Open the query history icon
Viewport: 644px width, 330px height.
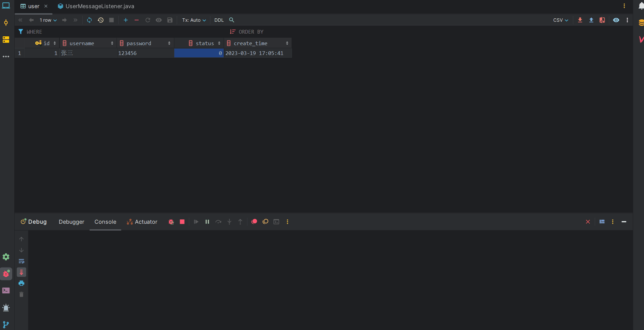tap(101, 20)
